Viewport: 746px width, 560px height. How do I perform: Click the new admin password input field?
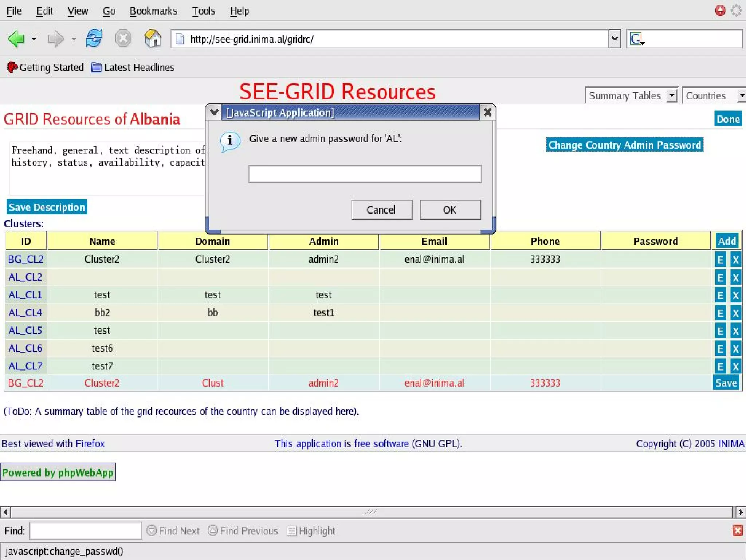[365, 174]
